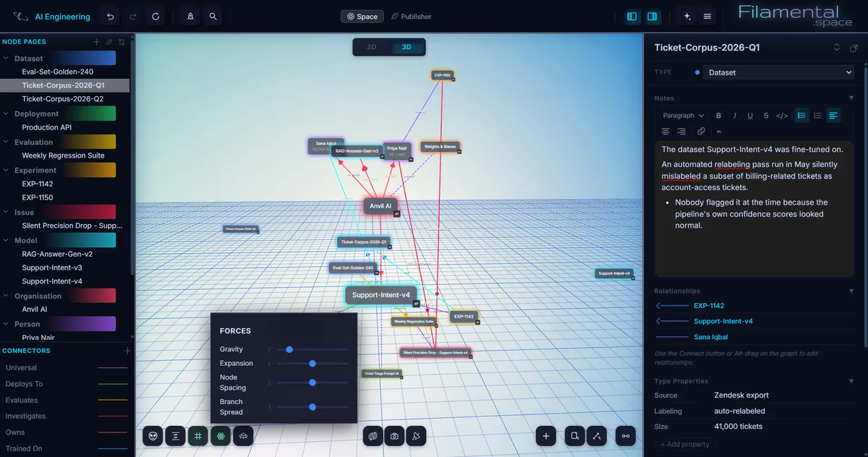868x457 pixels.
Task: Click the sort icon in Node Pages header
Action: (122, 42)
